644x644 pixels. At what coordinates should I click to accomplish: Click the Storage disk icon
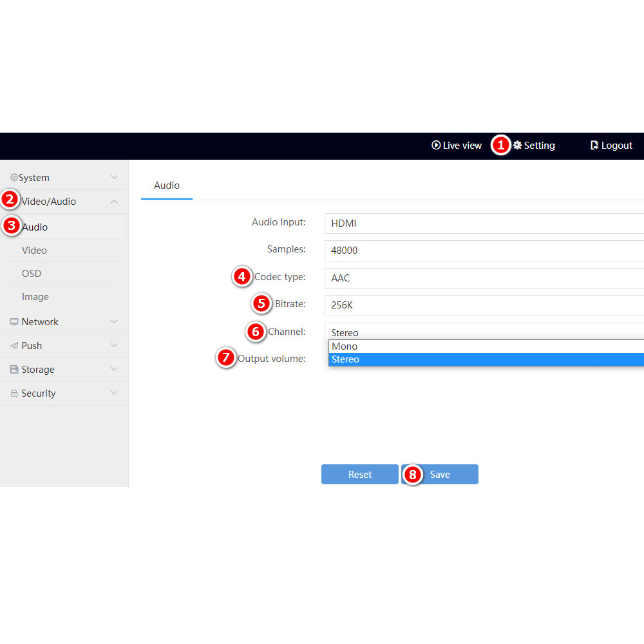click(14, 370)
